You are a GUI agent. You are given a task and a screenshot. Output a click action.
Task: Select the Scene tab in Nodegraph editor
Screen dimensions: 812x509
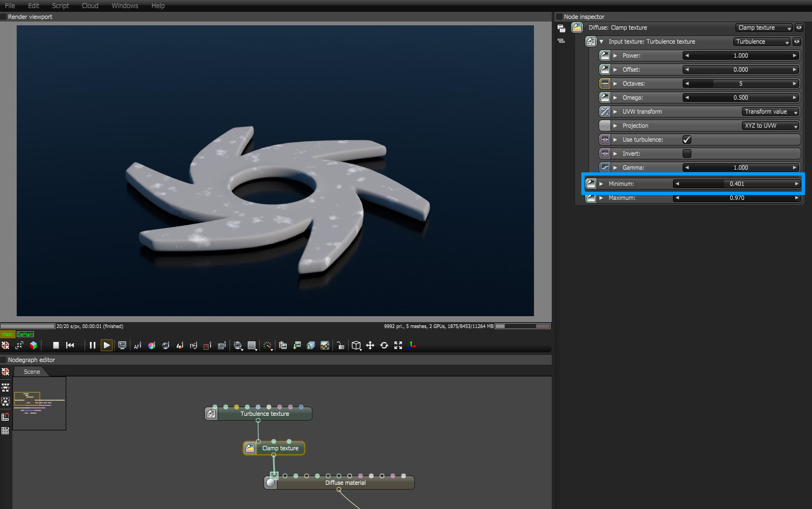32,372
